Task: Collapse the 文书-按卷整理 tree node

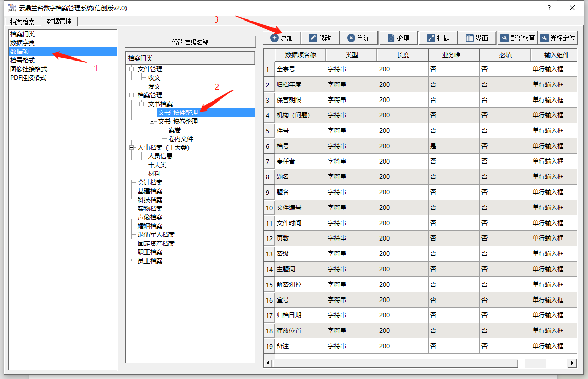Action: [152, 122]
